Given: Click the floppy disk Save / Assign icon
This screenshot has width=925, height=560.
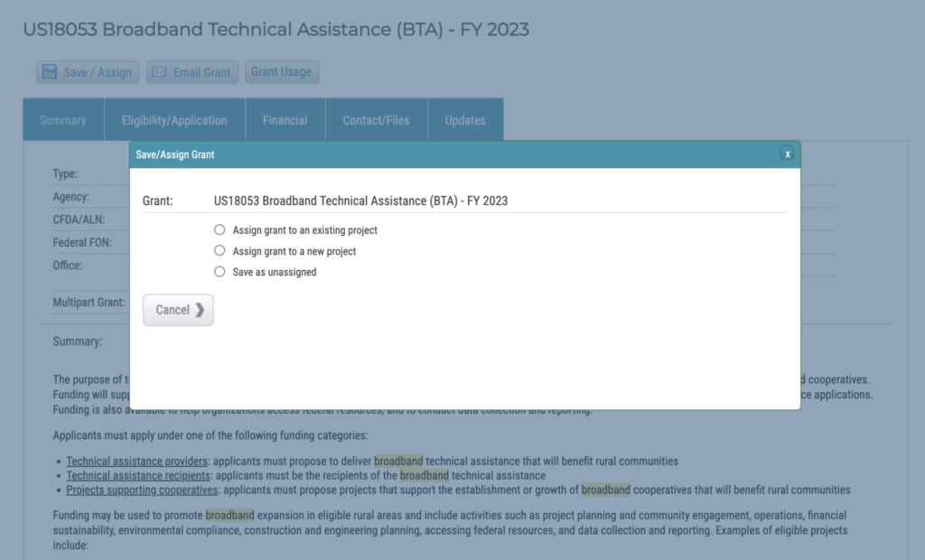Looking at the screenshot, I should [50, 72].
